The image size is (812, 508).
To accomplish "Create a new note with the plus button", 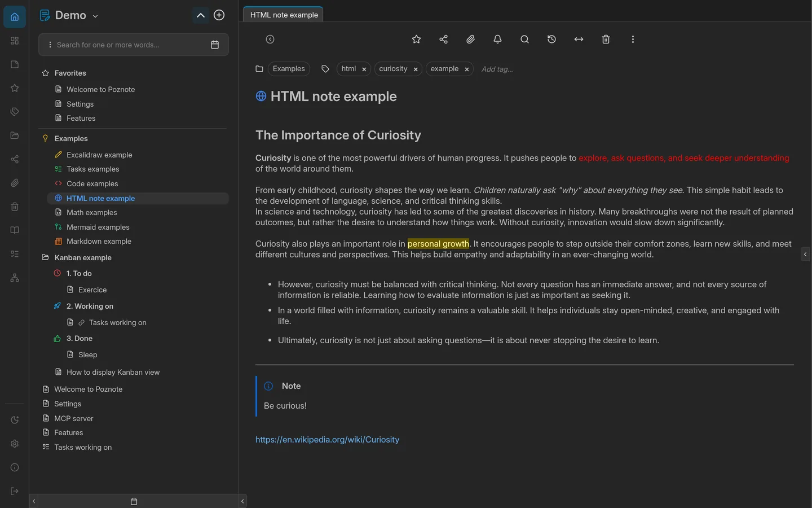I will pos(219,15).
